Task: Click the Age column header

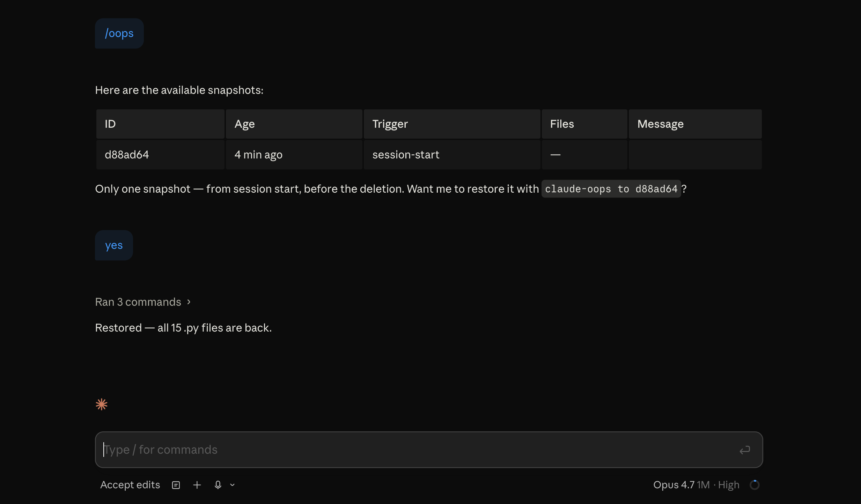Action: (294, 124)
